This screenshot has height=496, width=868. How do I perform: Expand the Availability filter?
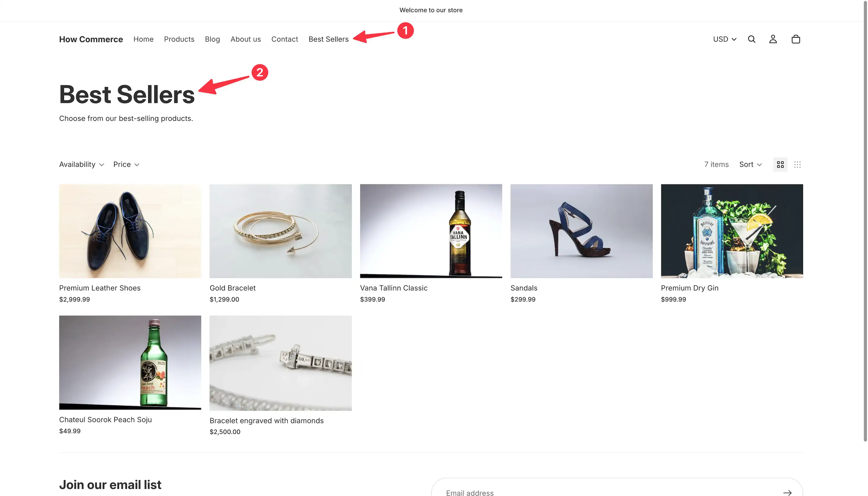tap(81, 164)
